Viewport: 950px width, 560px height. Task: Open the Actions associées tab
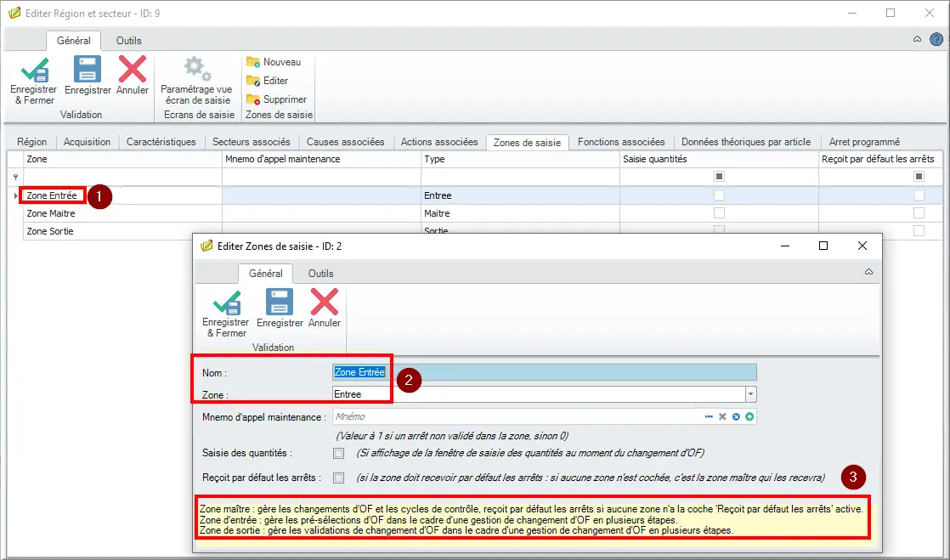point(439,142)
